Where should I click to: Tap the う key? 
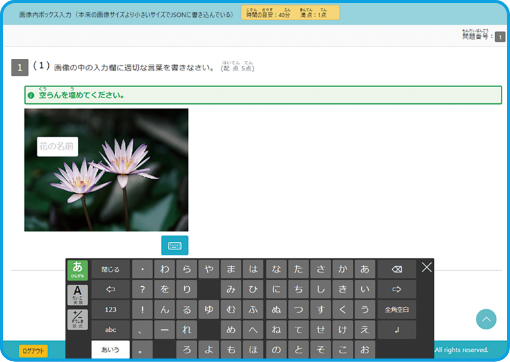[365, 310]
